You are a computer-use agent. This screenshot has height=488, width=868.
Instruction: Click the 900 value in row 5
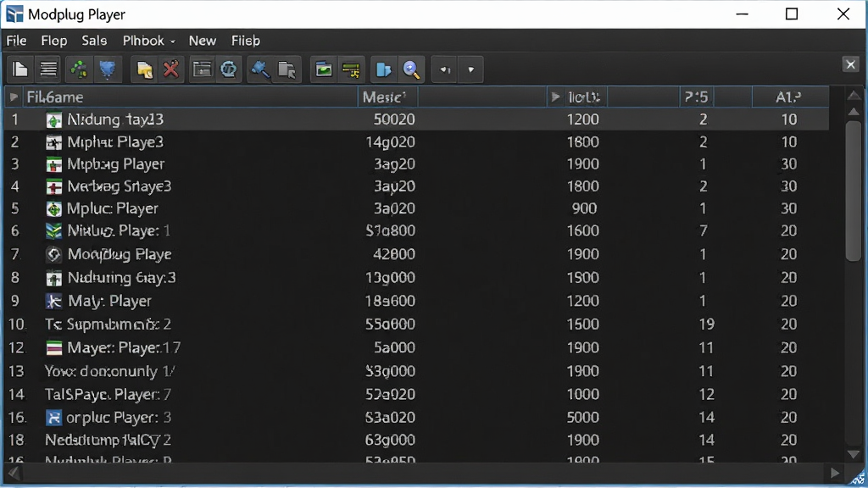click(585, 208)
